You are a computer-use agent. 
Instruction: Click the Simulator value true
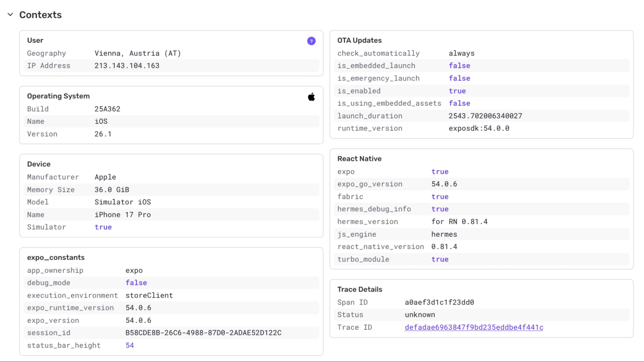103,227
